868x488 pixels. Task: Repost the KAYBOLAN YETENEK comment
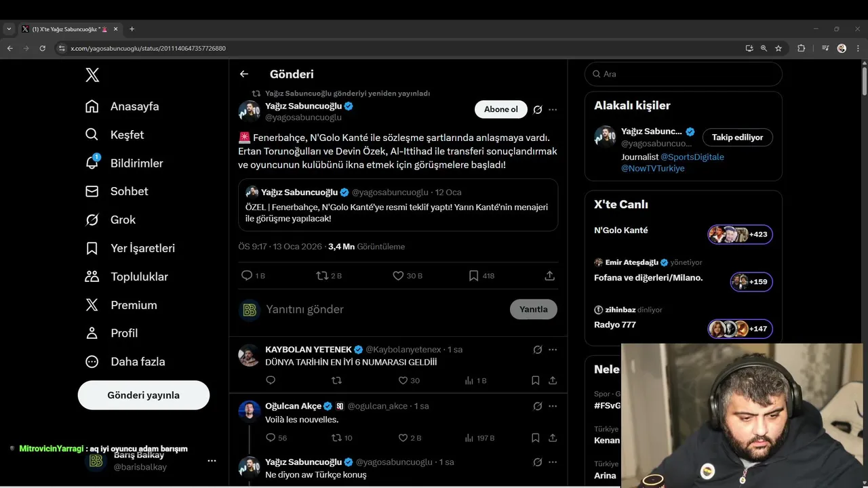336,381
